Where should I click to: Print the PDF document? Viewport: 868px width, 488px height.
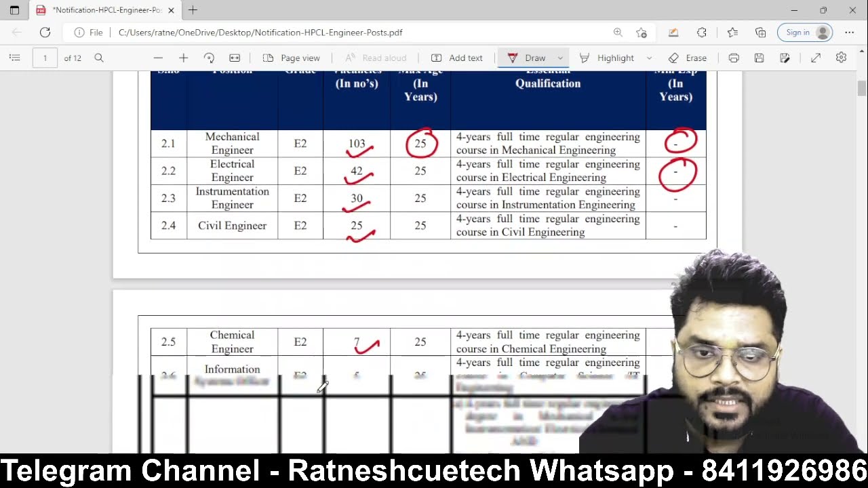pos(734,58)
